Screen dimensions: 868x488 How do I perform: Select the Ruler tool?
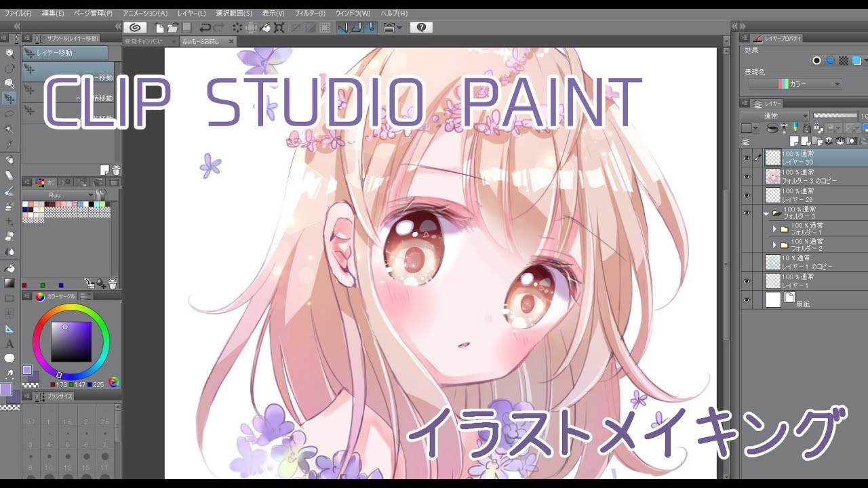click(x=9, y=329)
